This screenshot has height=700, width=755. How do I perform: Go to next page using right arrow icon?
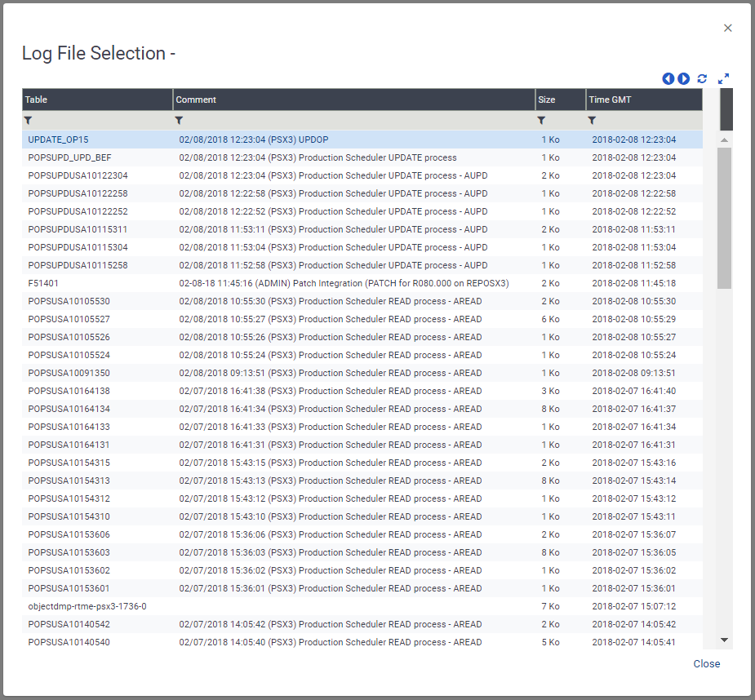coord(683,78)
